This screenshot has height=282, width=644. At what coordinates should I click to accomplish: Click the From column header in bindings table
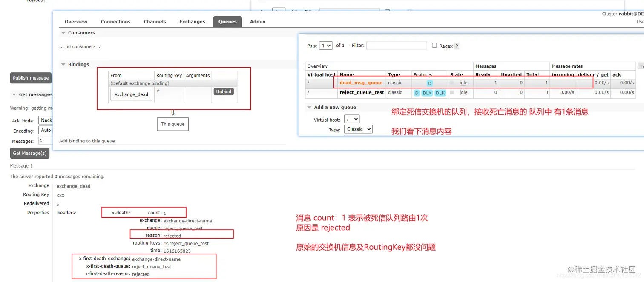[x=116, y=75]
